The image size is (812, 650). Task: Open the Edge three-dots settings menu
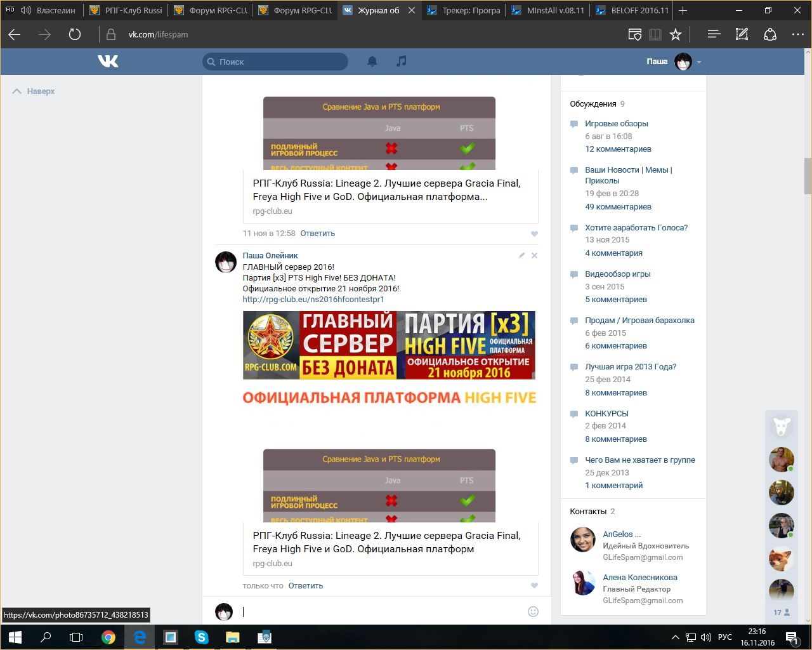pos(797,34)
